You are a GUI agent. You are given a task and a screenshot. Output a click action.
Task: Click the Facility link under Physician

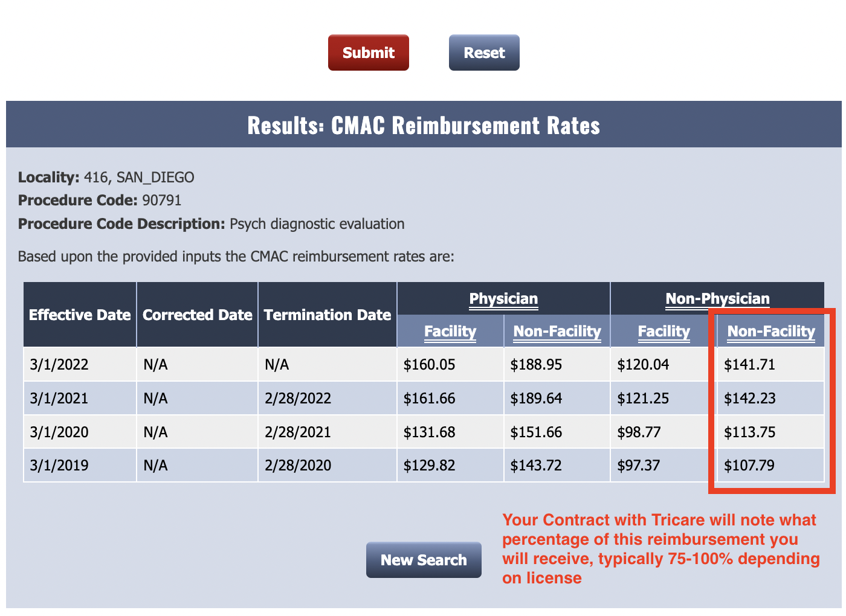pos(450,332)
